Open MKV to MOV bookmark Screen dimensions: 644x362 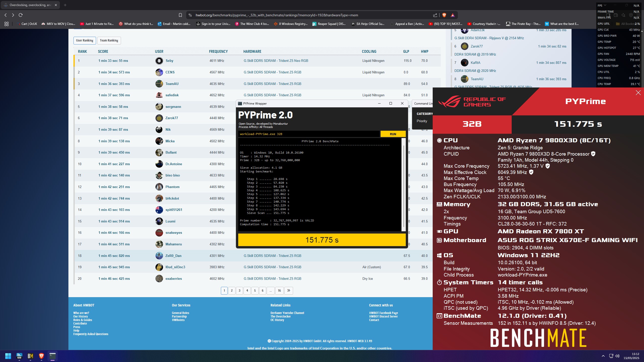(x=58, y=24)
